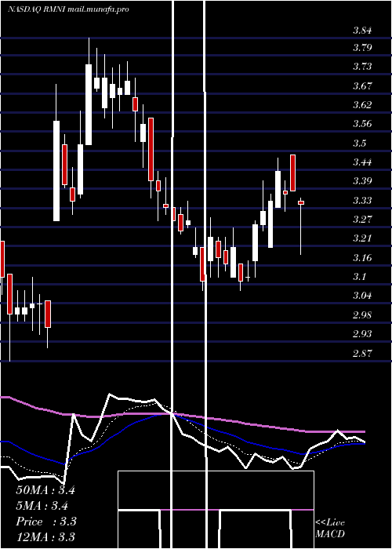Click the 3.5 price axis label
This screenshot has height=549, width=392.
click(x=359, y=143)
